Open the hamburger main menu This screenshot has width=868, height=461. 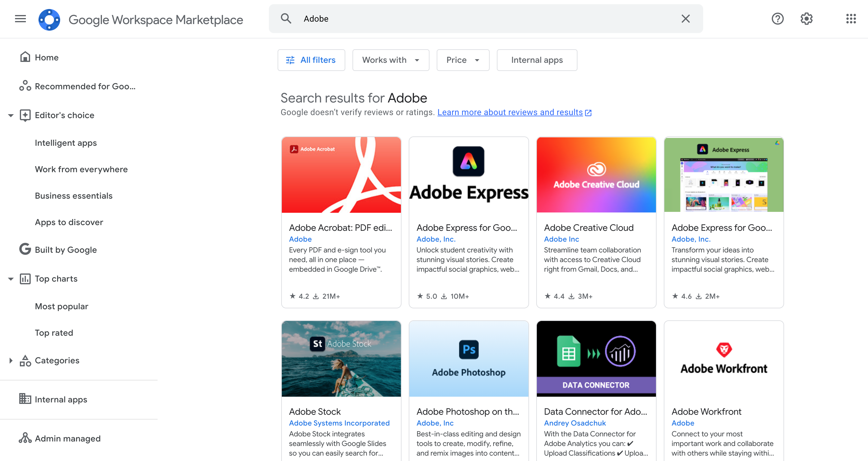[20, 19]
